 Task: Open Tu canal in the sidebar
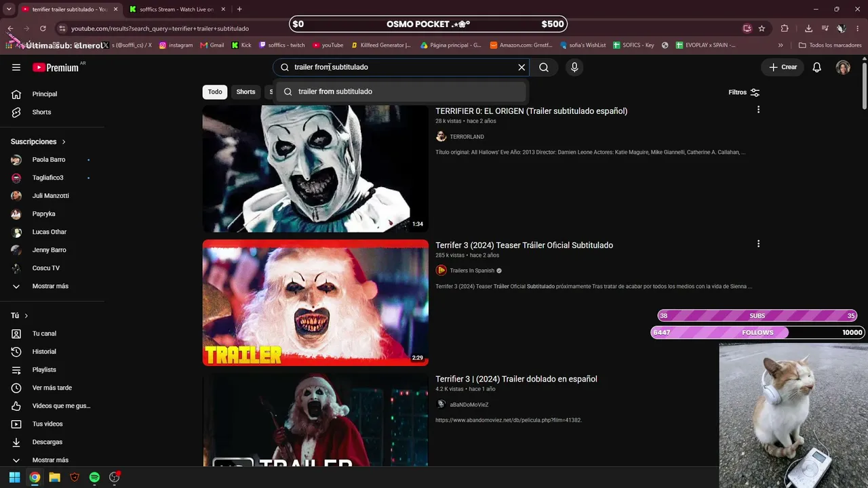tap(44, 333)
